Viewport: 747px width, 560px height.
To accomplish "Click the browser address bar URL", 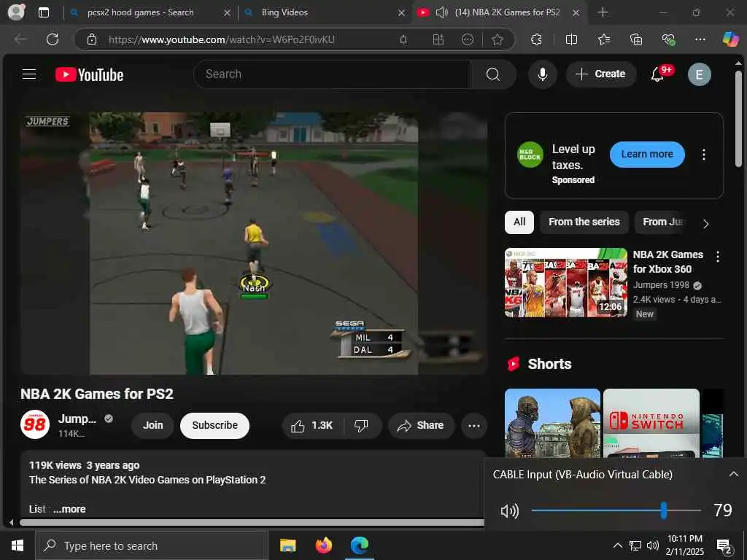I will 222,39.
